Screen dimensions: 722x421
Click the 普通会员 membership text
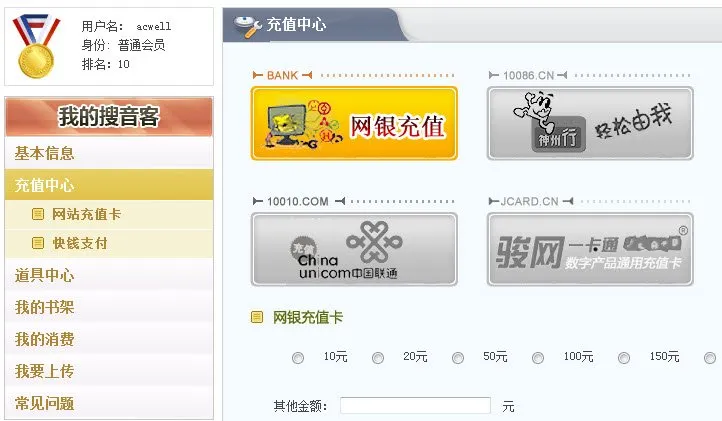(x=141, y=45)
